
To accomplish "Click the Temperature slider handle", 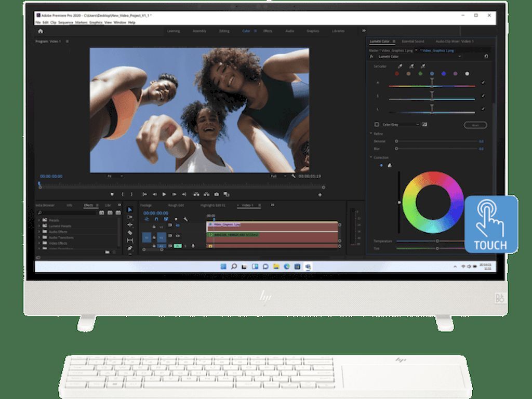I will (437, 241).
